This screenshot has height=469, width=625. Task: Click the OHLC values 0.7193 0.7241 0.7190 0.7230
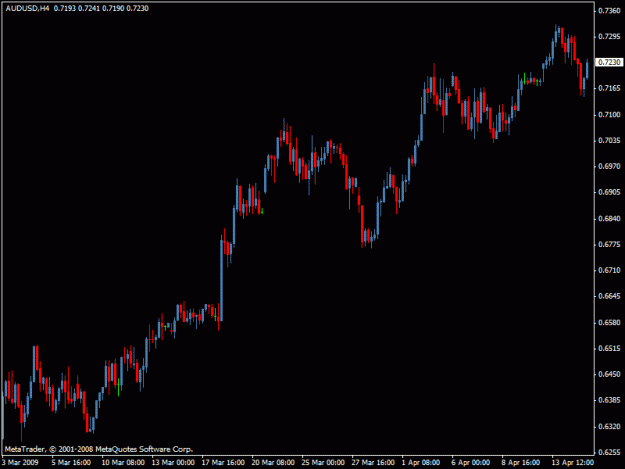[101, 8]
